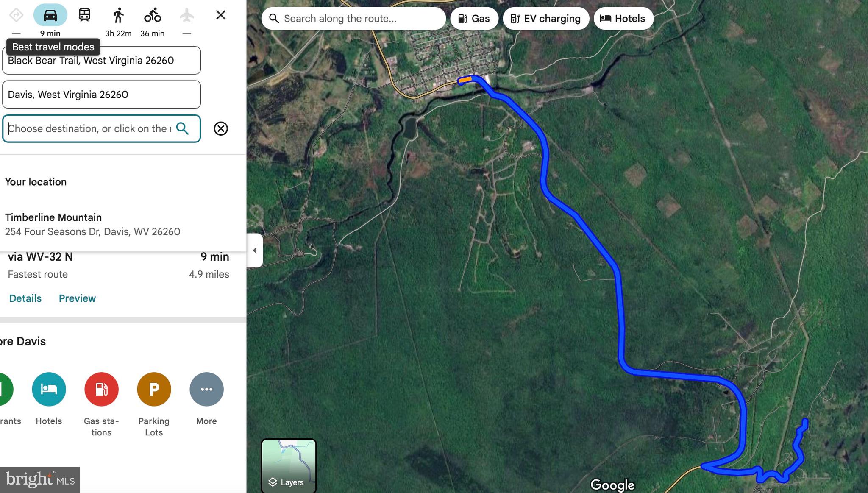Expand the More categories button
This screenshot has height=493, width=868.
point(206,389)
